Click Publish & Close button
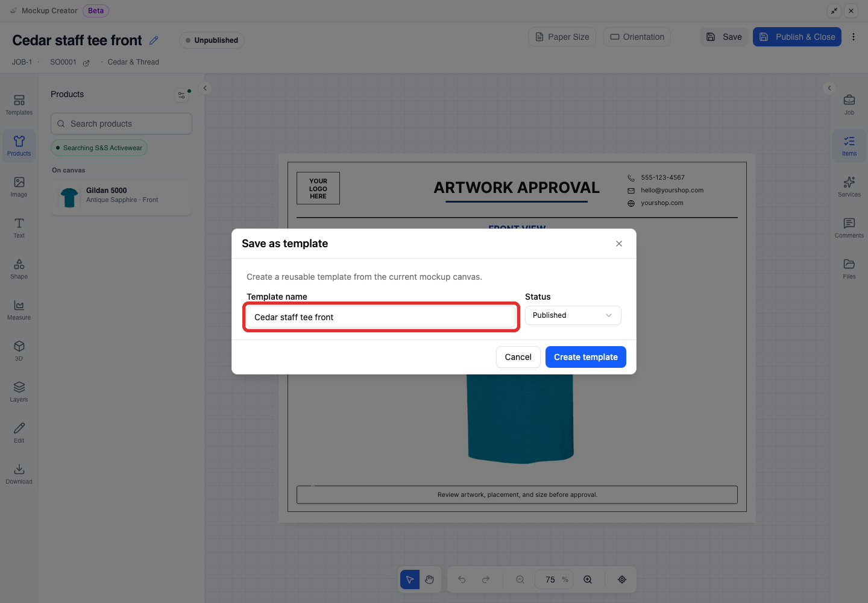Viewport: 868px width, 603px height. 797,37
